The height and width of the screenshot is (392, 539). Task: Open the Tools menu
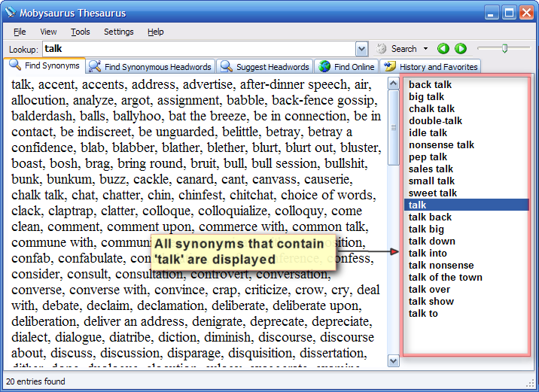point(80,32)
